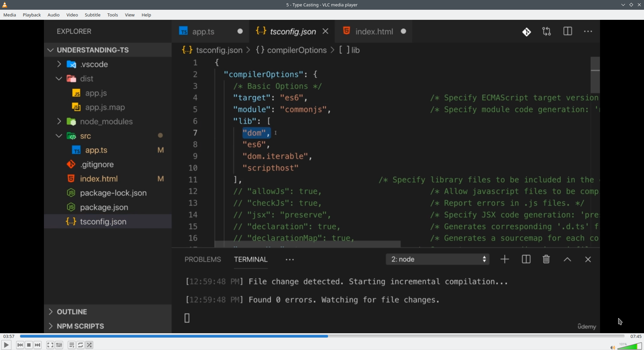Skip to next media in VLC
644x350 pixels.
point(38,345)
